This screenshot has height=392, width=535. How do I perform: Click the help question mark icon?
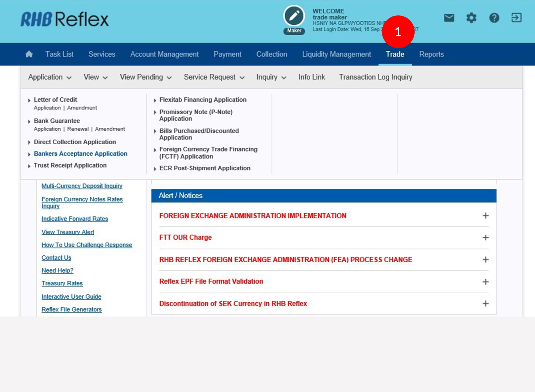point(494,18)
